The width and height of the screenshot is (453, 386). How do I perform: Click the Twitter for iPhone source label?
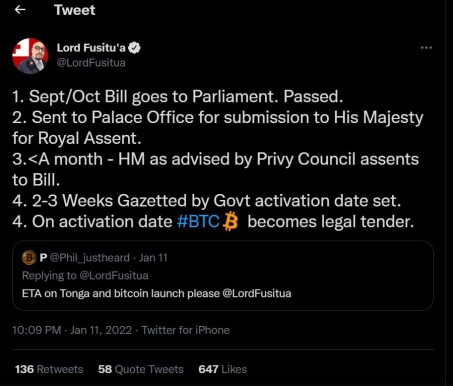pos(186,330)
